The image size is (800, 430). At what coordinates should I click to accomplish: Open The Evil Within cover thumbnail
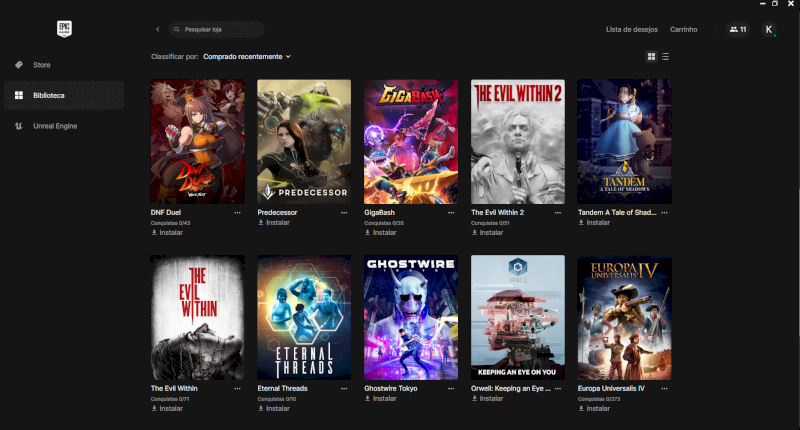[x=197, y=318]
